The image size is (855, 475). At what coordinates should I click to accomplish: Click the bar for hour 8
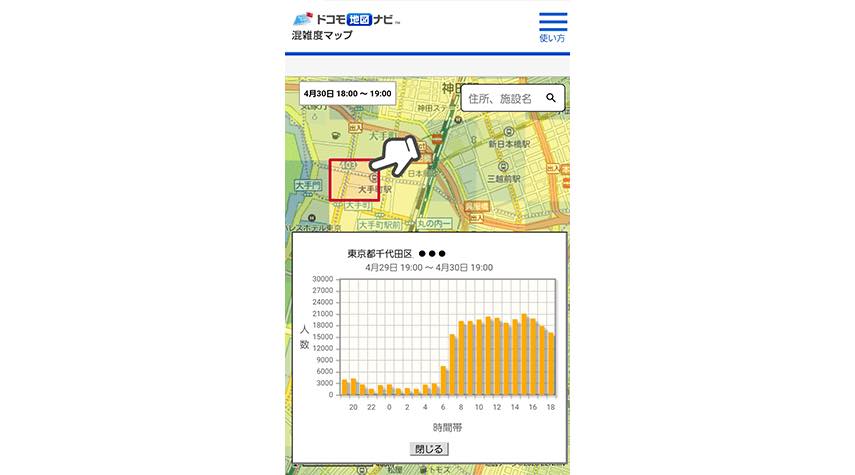click(x=462, y=358)
